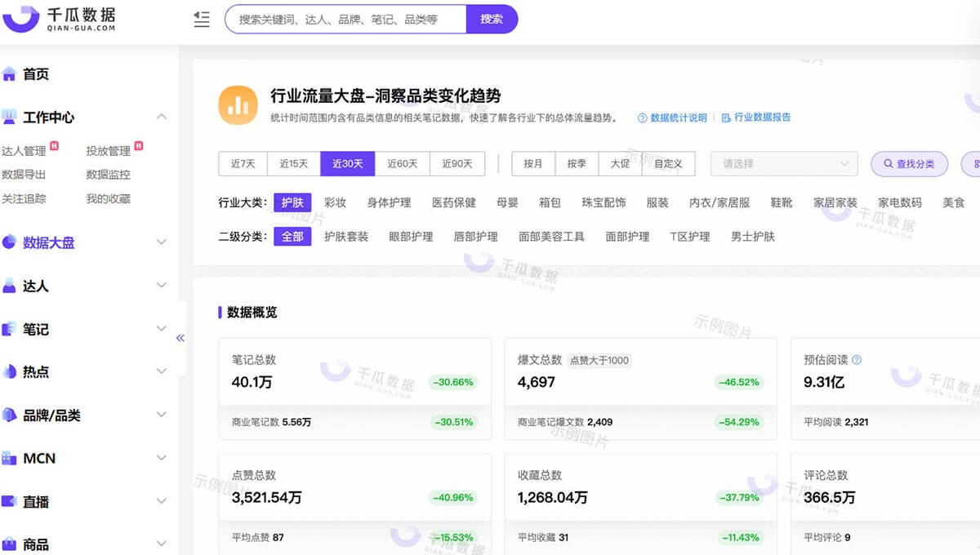Open the 请选择 dropdown
Image resolution: width=980 pixels, height=555 pixels.
[784, 163]
